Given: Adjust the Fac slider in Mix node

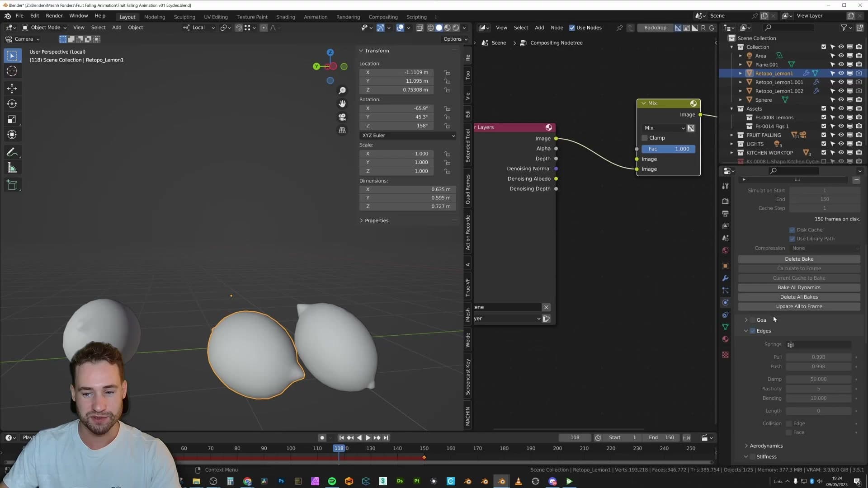Looking at the screenshot, I should tap(668, 149).
